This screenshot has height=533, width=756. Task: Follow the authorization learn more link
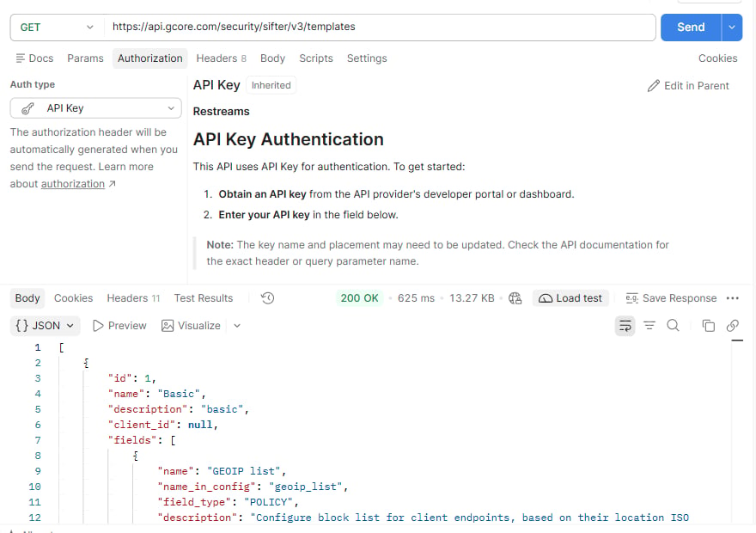pos(73,184)
